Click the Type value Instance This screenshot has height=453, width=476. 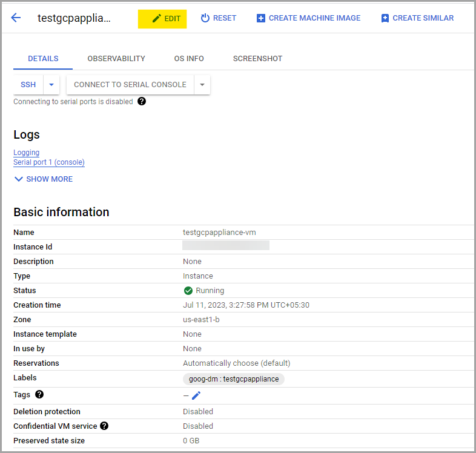197,276
